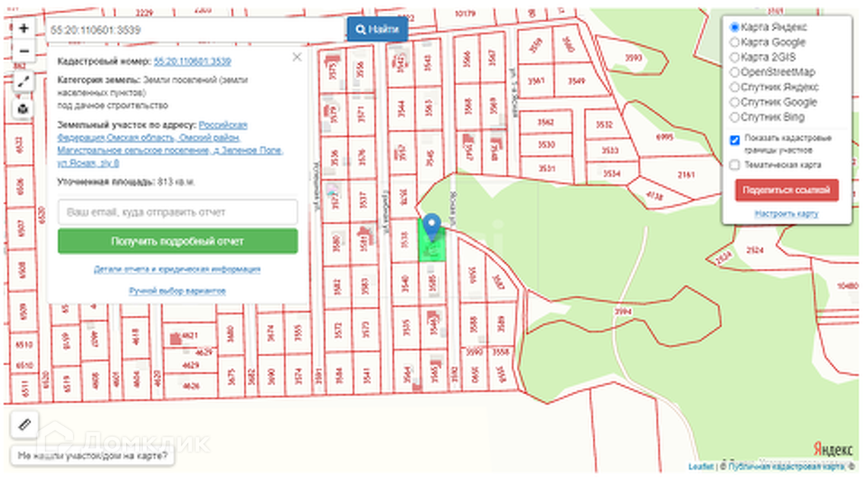Click 'Не нашли участок/дом на карте?' button
868x486 pixels.
coord(93,456)
